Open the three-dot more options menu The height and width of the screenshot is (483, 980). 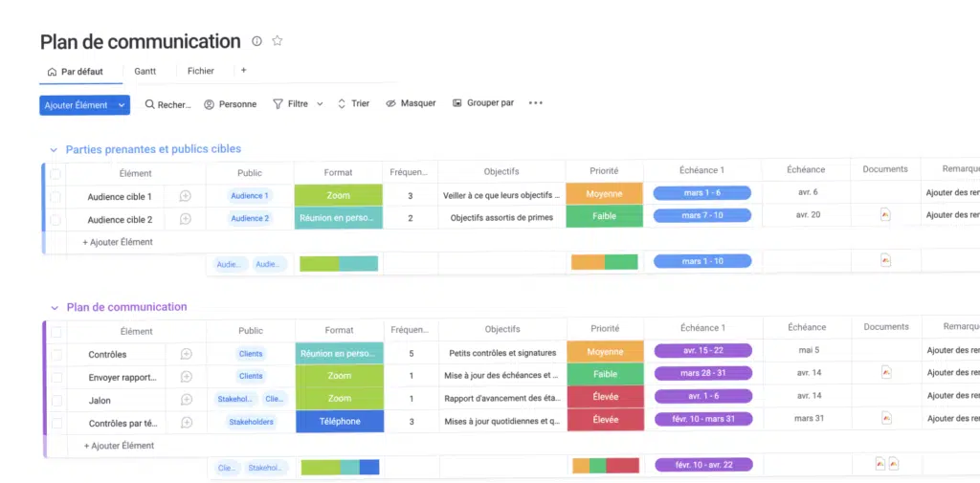[535, 103]
